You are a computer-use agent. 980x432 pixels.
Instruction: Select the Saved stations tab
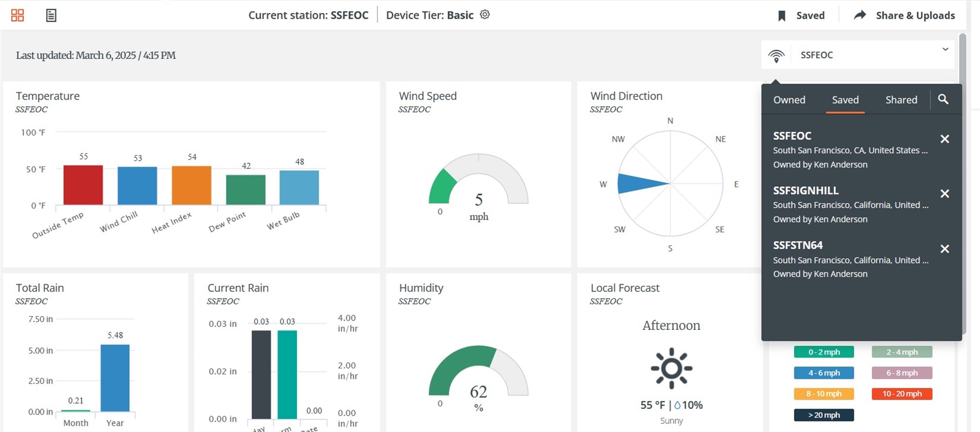pos(845,100)
